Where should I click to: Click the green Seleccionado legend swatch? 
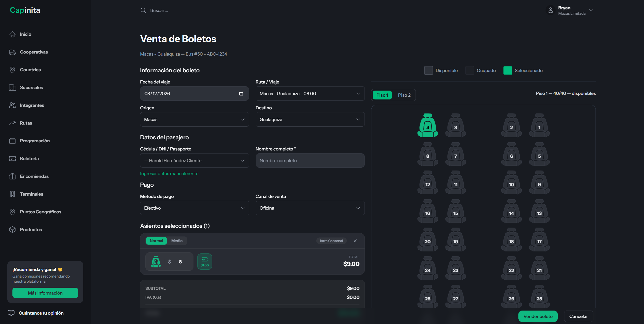tap(507, 71)
